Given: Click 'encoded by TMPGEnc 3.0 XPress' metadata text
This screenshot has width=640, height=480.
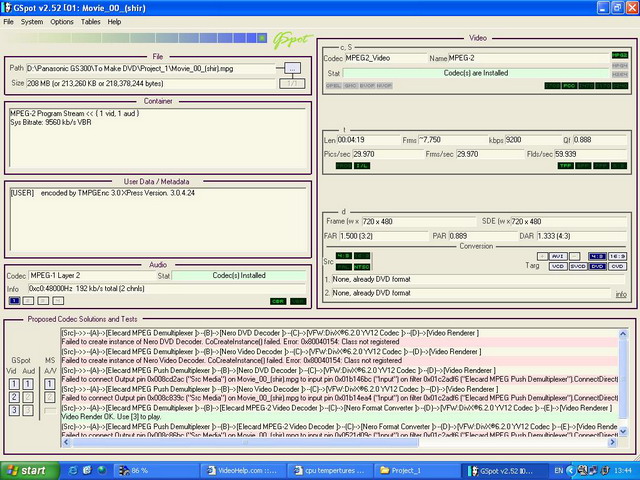Looking at the screenshot, I should pos(118,193).
